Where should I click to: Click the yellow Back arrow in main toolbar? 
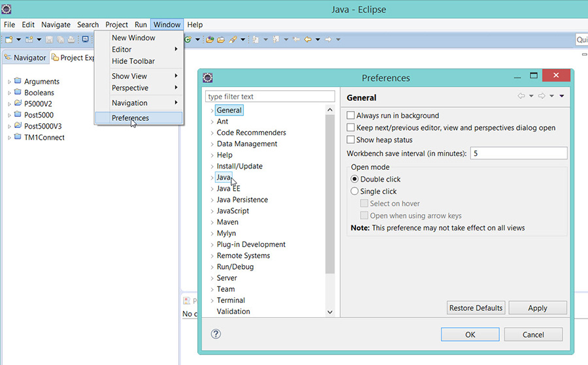pos(308,39)
